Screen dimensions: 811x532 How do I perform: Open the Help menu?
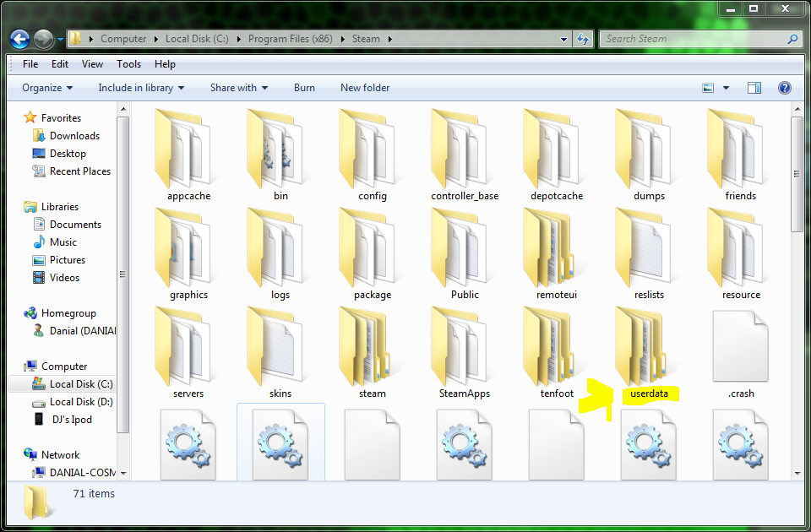pyautogui.click(x=165, y=64)
